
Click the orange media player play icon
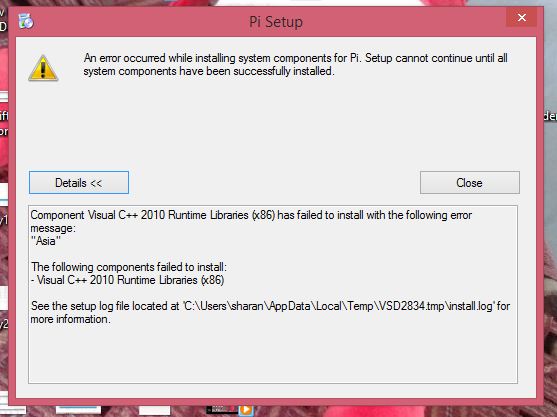[246, 410]
